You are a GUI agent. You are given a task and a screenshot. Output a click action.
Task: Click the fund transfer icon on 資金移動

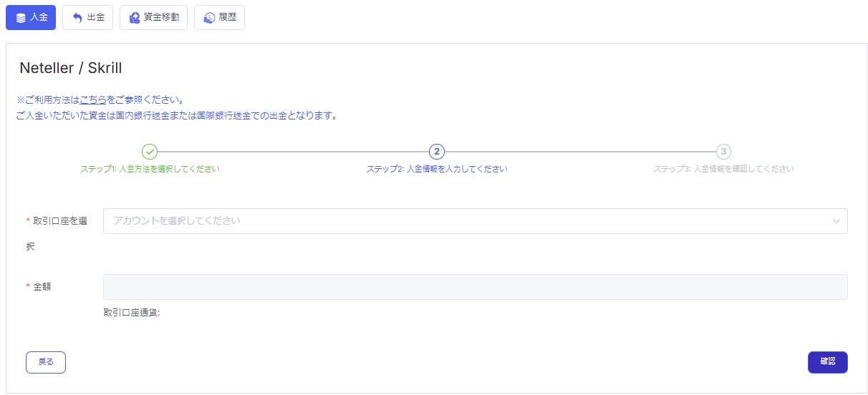(134, 18)
